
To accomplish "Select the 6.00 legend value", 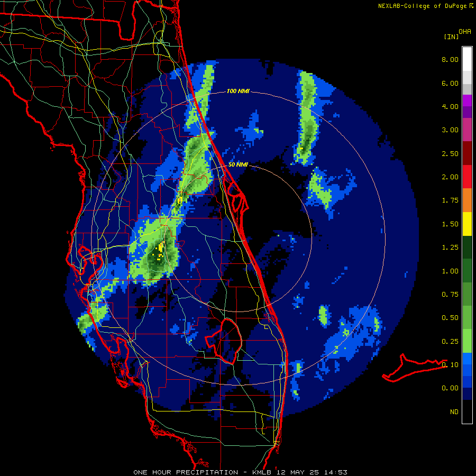I will pos(450,83).
